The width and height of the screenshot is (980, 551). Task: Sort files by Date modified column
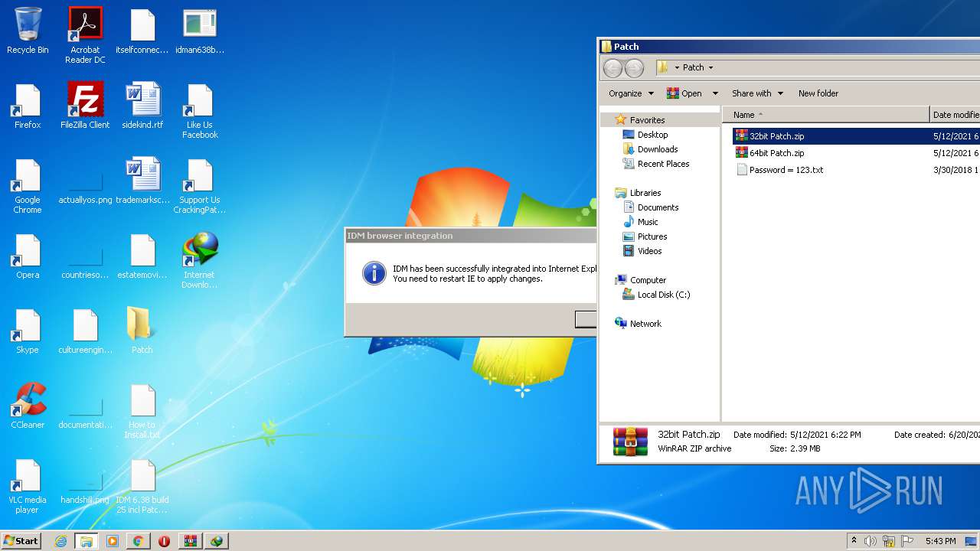(955, 115)
